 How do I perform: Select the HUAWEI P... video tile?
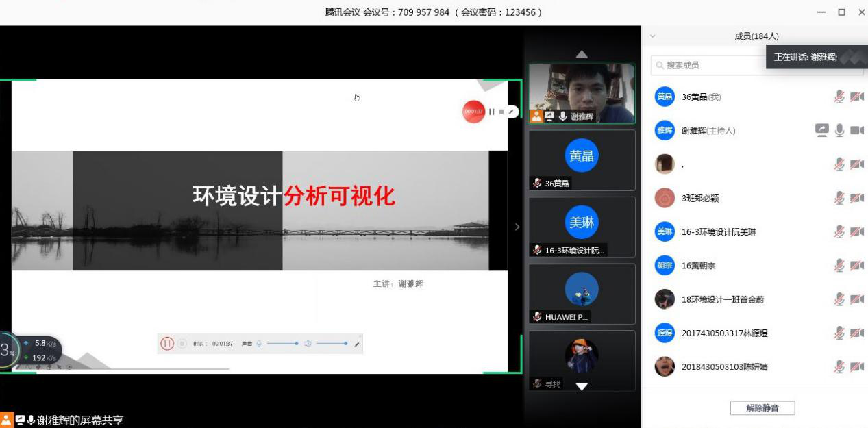tap(582, 294)
